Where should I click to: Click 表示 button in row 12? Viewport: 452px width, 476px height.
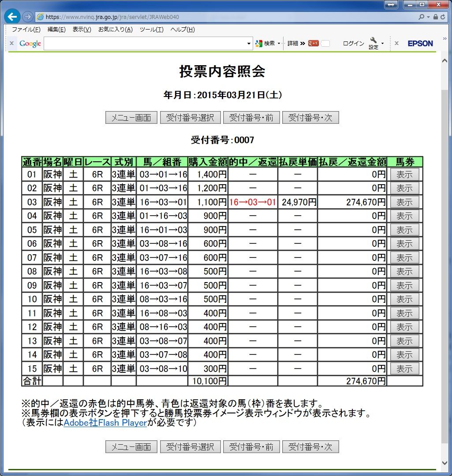coord(405,327)
